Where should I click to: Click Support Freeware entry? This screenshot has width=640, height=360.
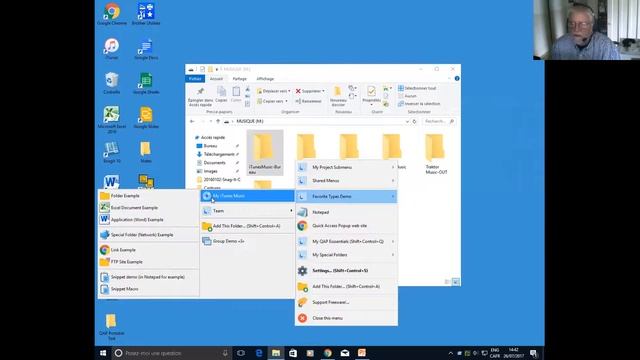tap(346, 302)
